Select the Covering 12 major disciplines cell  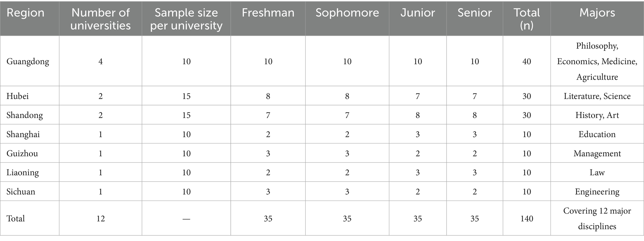tap(597, 219)
